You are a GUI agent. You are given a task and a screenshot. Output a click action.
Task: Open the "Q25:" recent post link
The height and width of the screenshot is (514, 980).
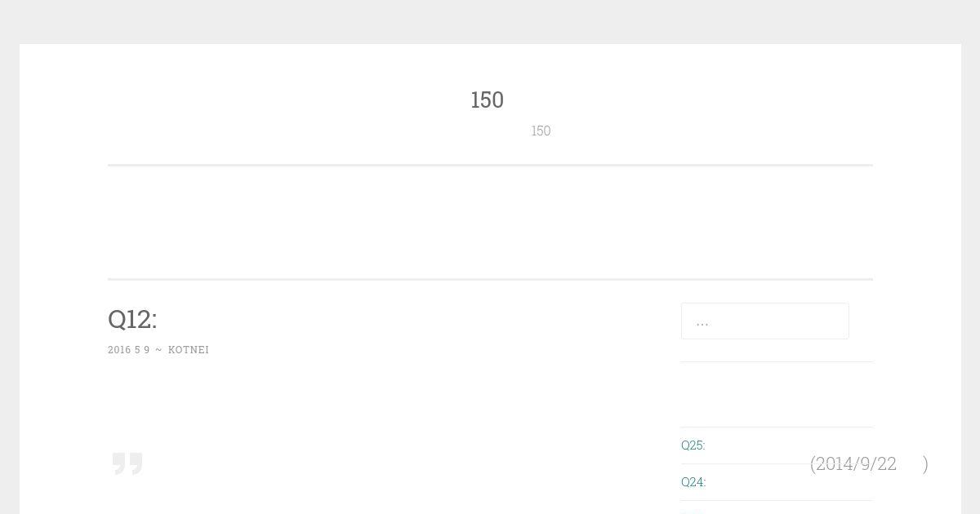(693, 445)
